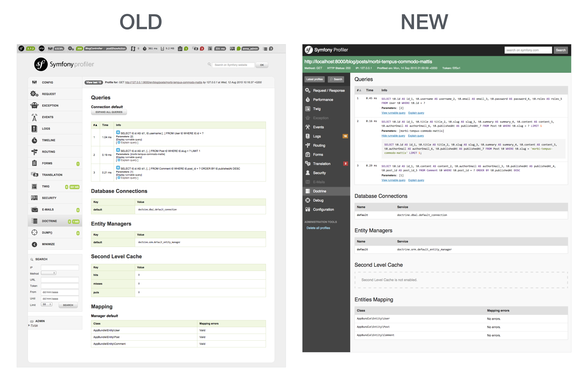
Task: Click the Timeline clock icon in old sidebar
Action: click(34, 140)
